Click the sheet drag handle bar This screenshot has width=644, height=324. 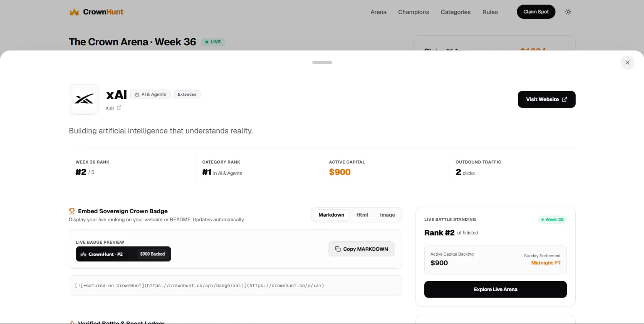(x=322, y=63)
